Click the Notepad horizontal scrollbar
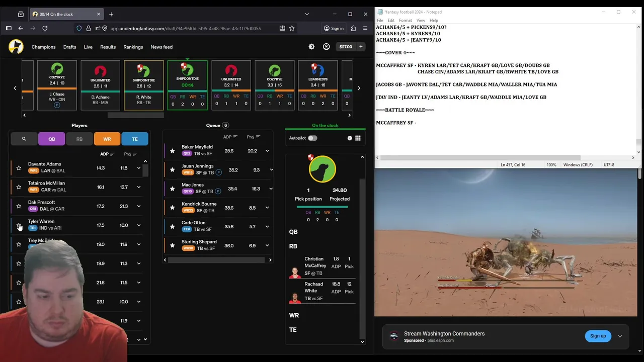The height and width of the screenshot is (362, 644). (x=480, y=158)
